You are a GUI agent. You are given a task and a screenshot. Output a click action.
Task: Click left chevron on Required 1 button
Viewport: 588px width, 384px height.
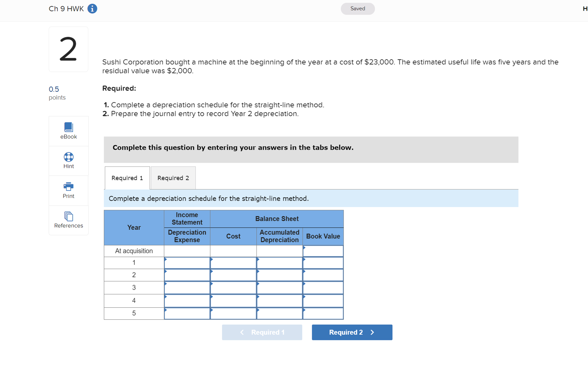(x=242, y=332)
